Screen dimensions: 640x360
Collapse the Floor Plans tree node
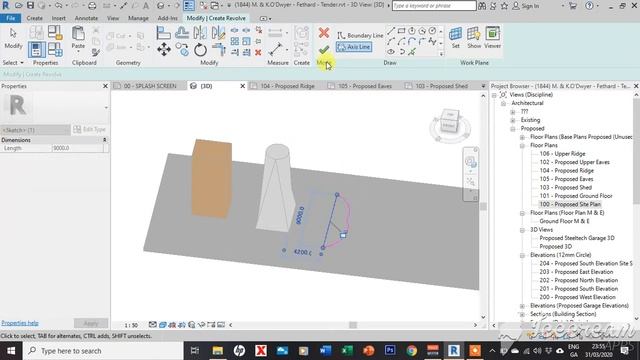[x=522, y=145]
